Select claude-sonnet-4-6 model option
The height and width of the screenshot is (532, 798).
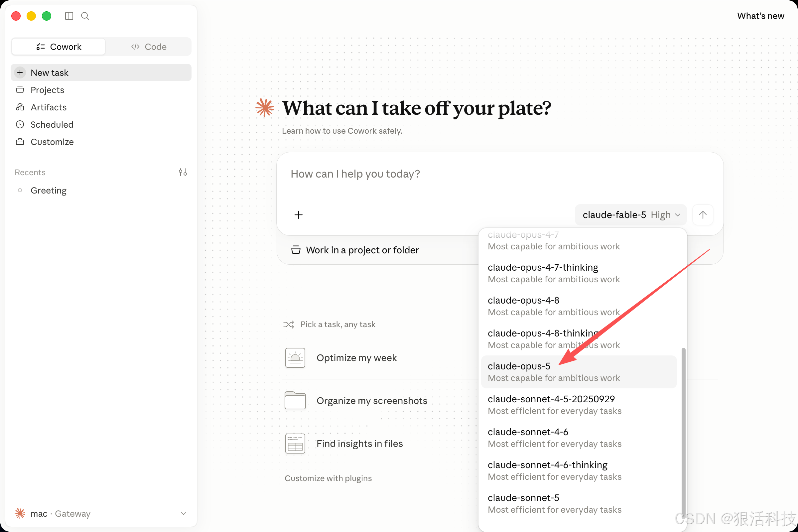(x=579, y=438)
